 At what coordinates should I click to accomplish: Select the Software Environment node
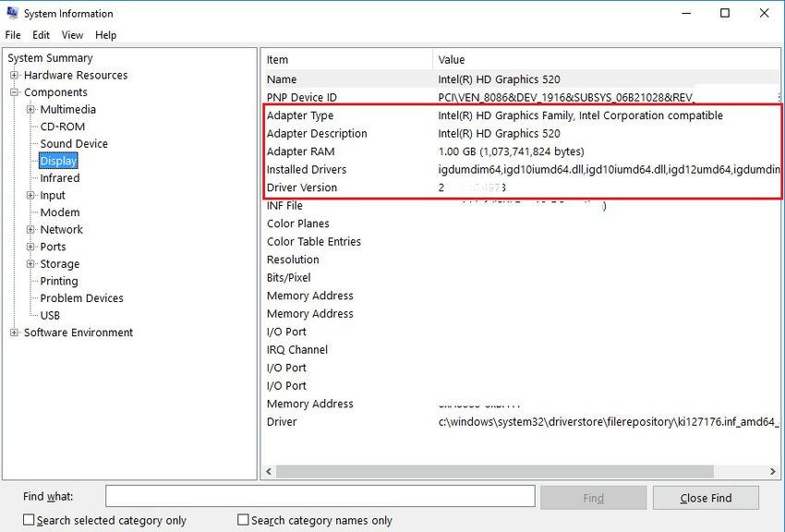(78, 332)
